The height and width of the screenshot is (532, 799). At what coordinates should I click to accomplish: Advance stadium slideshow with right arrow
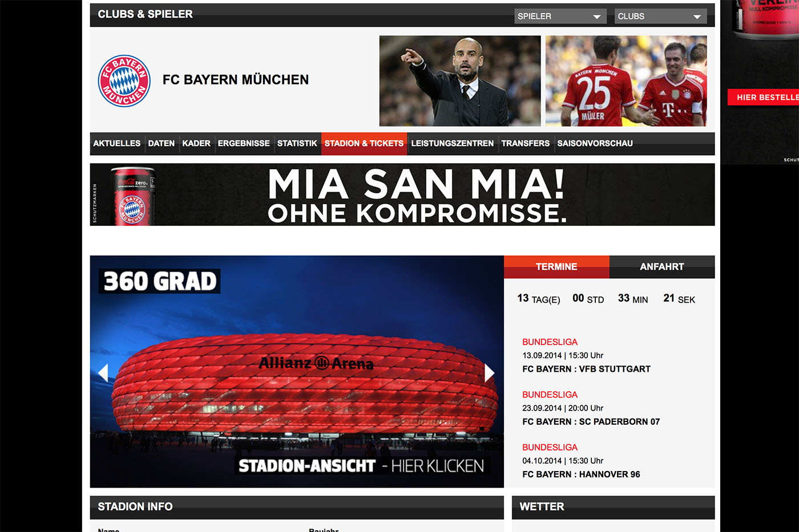[x=489, y=373]
